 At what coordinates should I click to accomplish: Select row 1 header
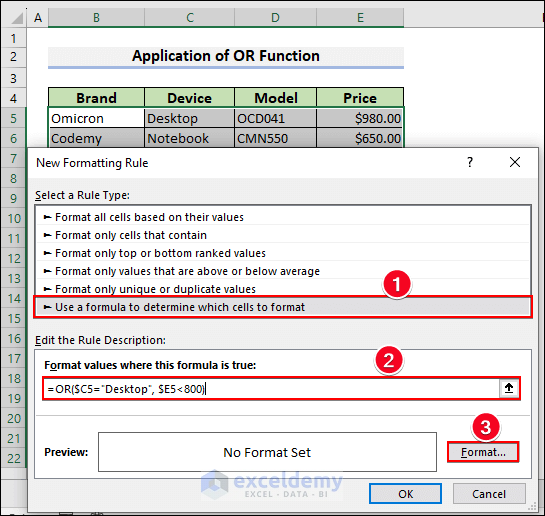click(x=14, y=38)
